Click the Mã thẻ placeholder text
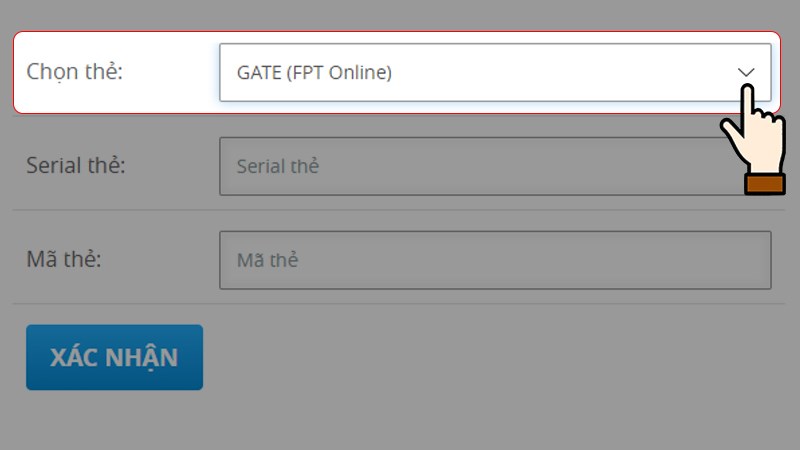 click(267, 260)
